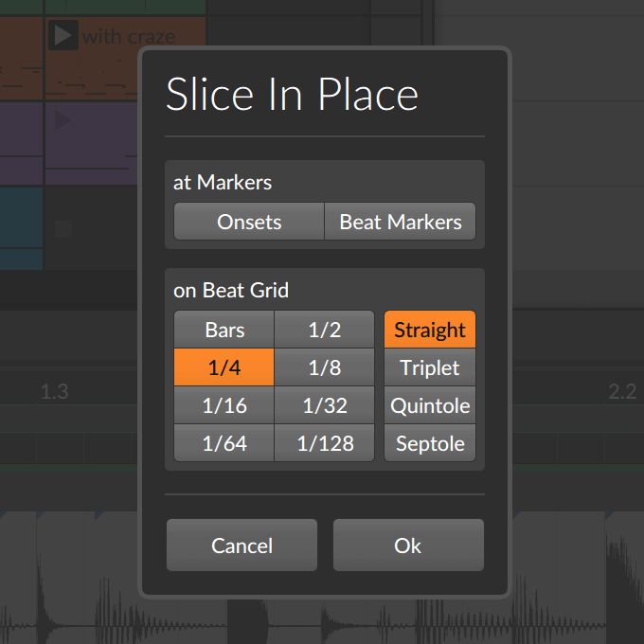This screenshot has width=644, height=644.
Task: Choose 1/16 beat grid resolution
Action: click(x=224, y=405)
